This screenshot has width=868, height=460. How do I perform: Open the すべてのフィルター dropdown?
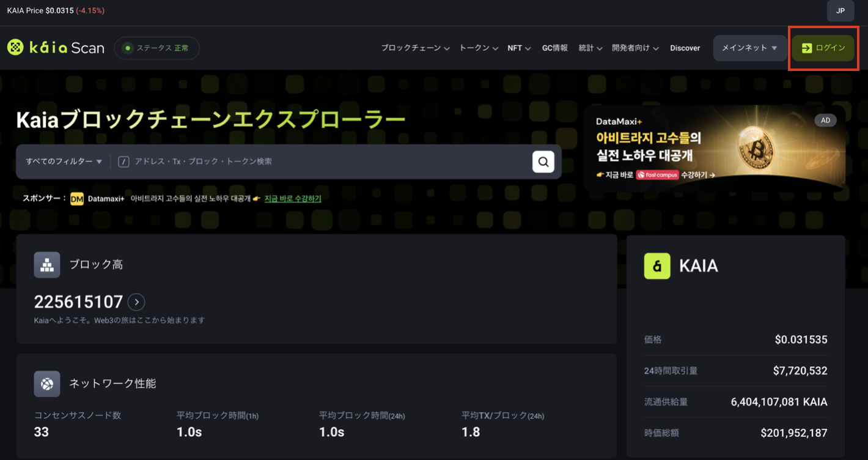pyautogui.click(x=64, y=161)
